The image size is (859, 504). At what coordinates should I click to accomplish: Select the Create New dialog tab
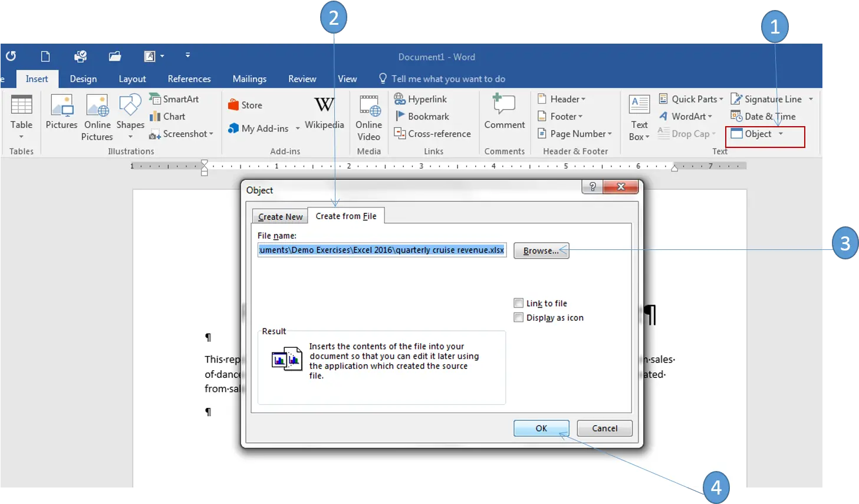[280, 217]
